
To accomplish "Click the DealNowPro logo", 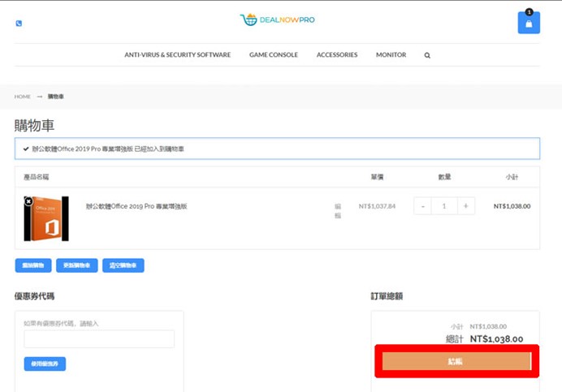I will pos(278,19).
